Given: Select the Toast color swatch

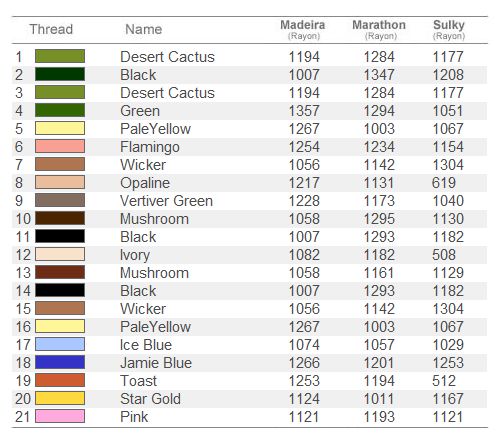Looking at the screenshot, I should 60,380.
